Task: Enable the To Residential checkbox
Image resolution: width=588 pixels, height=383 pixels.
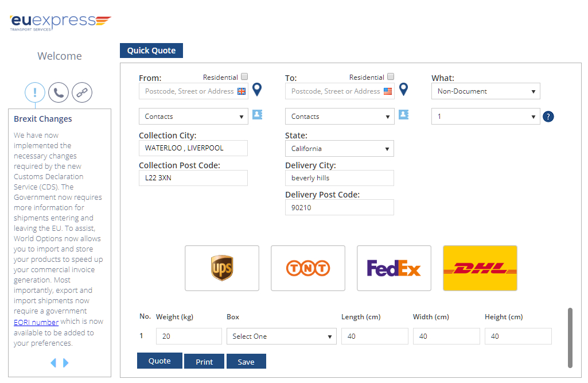Action: coord(391,76)
